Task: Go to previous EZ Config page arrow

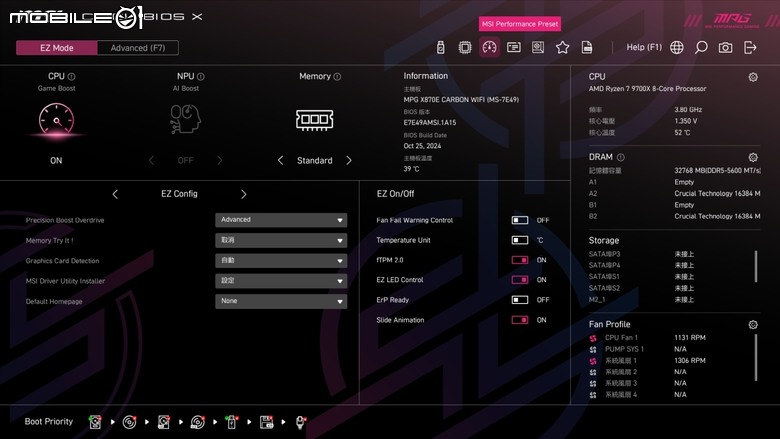Action: pos(115,194)
